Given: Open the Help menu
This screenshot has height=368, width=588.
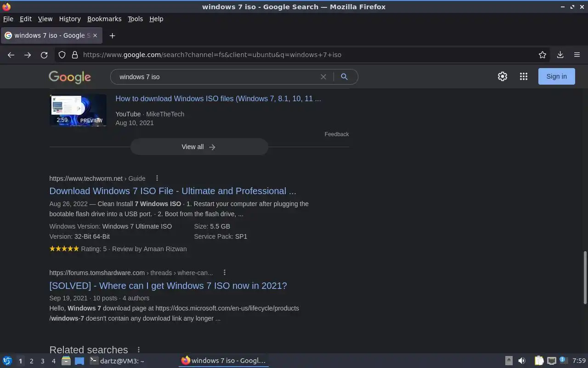Looking at the screenshot, I should click(156, 19).
